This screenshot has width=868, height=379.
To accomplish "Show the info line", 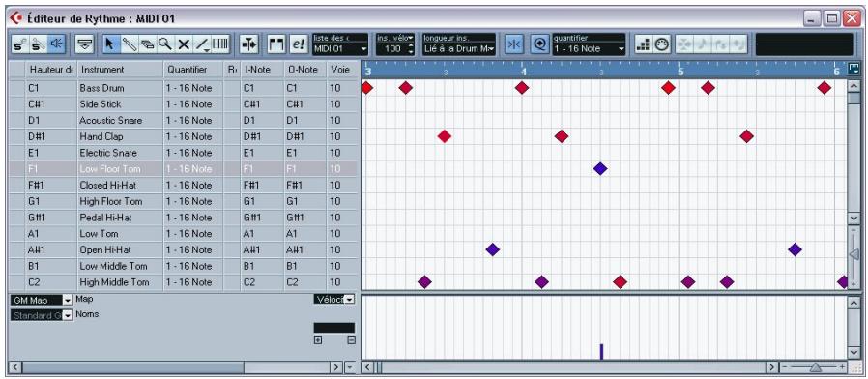I will coord(84,44).
